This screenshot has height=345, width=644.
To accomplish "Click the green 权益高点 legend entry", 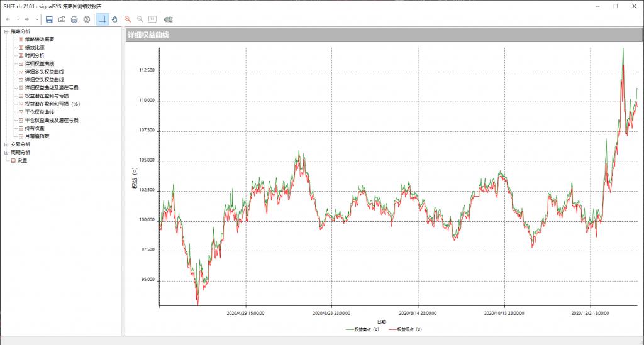I will [362, 329].
